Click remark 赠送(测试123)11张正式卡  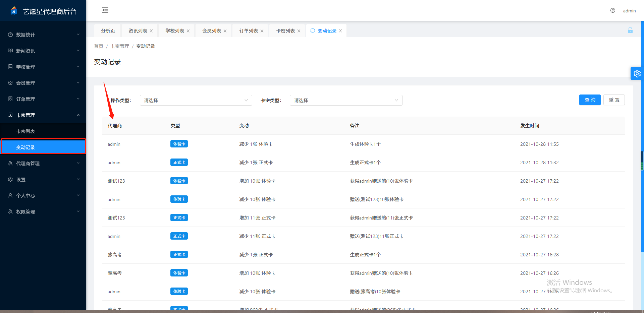coord(377,236)
